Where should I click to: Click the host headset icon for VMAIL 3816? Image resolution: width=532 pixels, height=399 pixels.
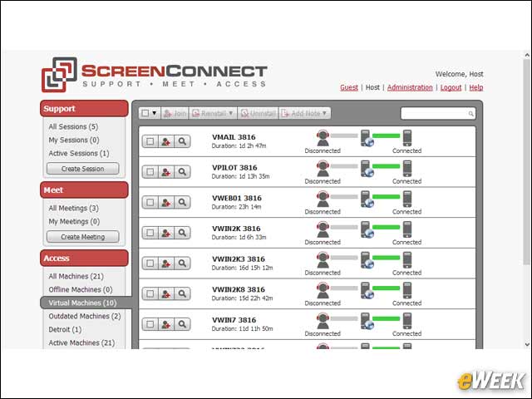coord(323,138)
